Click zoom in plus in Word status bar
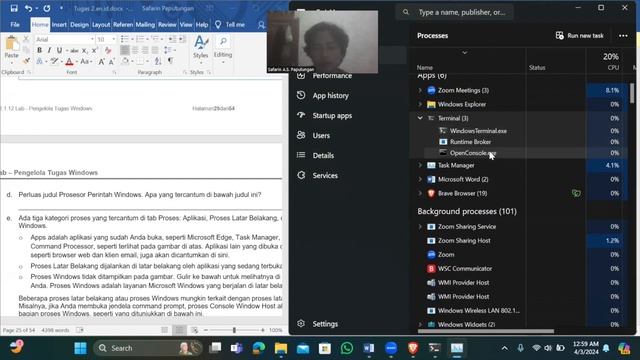The width and height of the screenshot is (640, 360). pos(262,330)
